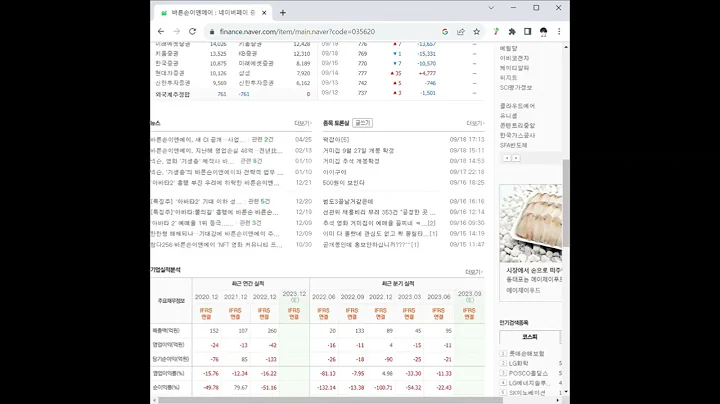The image size is (720, 404).
Task: Click the 글쓰기 button in 종목토론실
Action: pos(362,123)
